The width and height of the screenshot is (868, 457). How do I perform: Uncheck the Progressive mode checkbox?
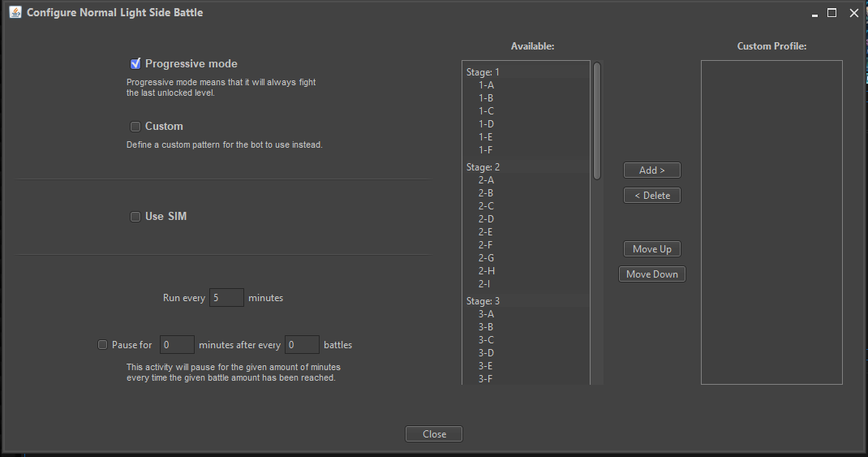pyautogui.click(x=135, y=63)
